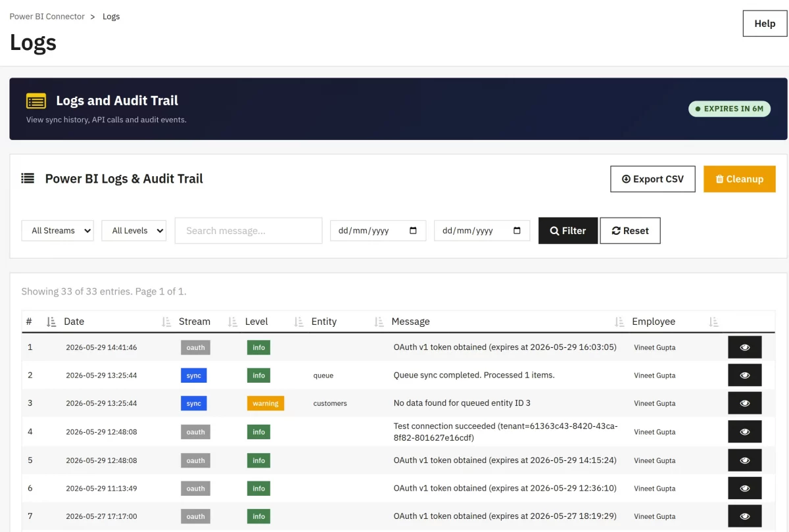Click the oauth badge in row 1
Image resolution: width=789 pixels, height=532 pixels.
(x=195, y=347)
